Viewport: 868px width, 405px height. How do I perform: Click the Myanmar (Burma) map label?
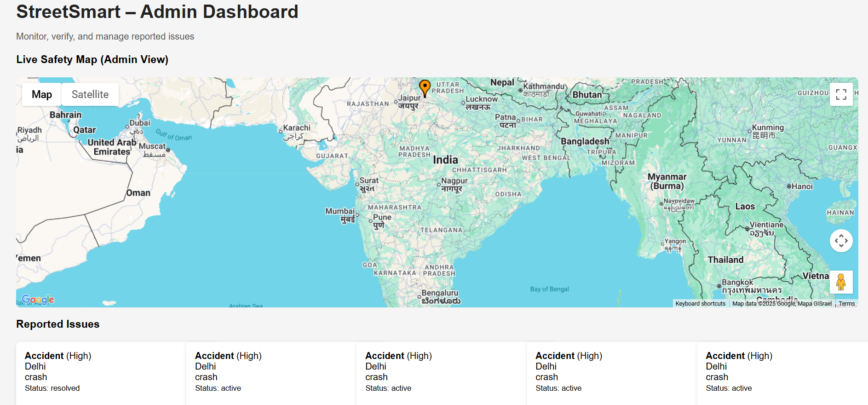coord(667,181)
